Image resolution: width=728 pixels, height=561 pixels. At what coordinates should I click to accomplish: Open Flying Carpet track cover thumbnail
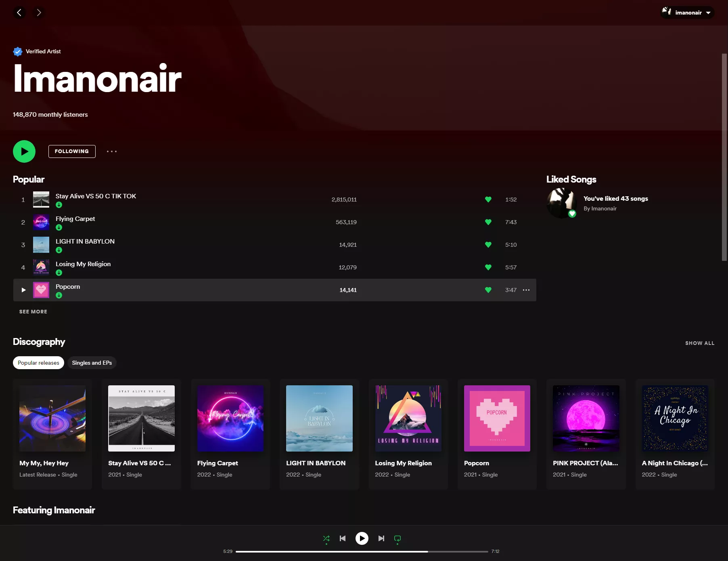pyautogui.click(x=41, y=222)
